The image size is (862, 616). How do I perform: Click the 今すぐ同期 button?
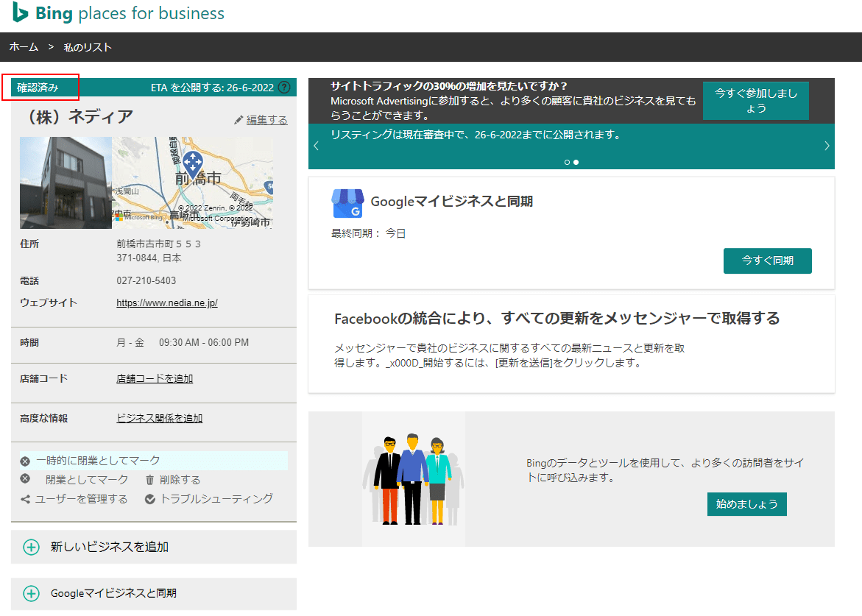(768, 261)
